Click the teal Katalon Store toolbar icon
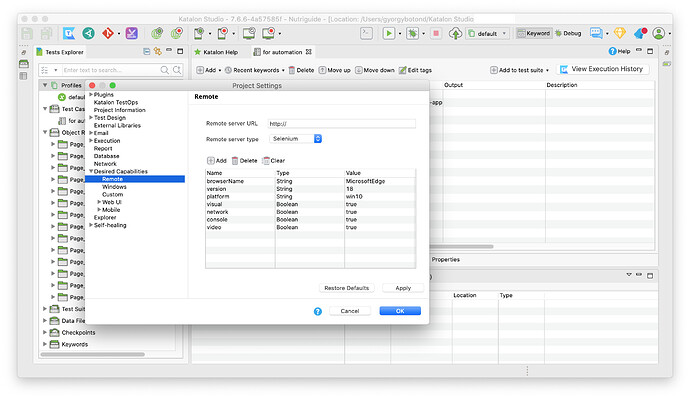Screen dimensions: 690x399 click(x=89, y=33)
